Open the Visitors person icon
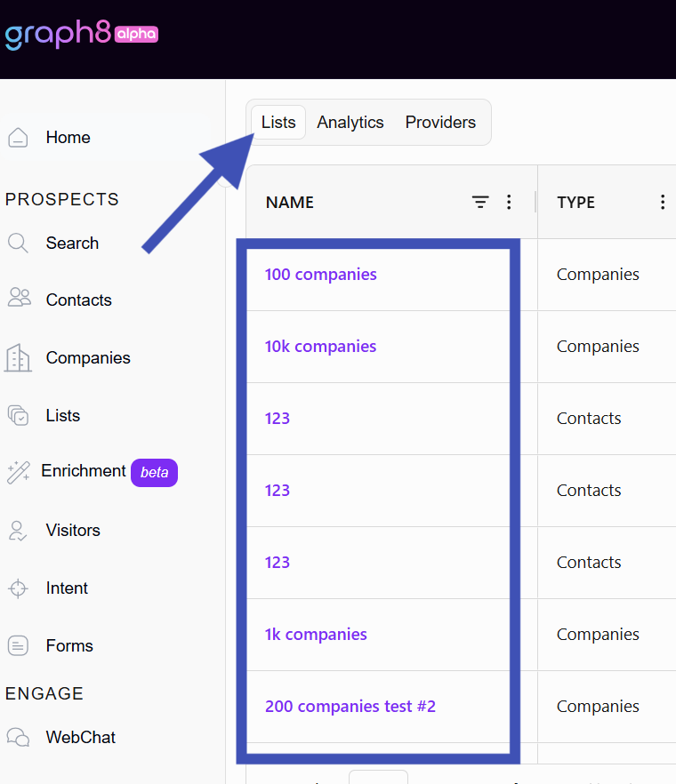This screenshot has height=784, width=676. tap(18, 531)
